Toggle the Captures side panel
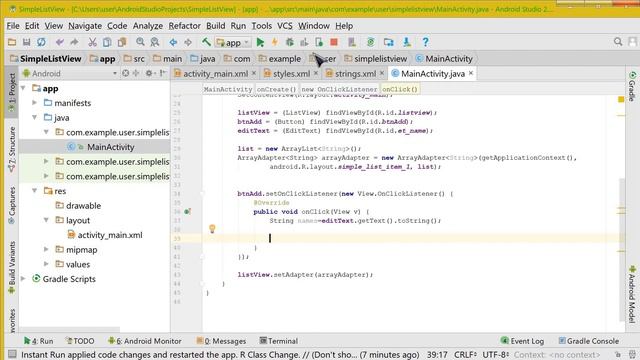The image size is (640, 360). 11,205
